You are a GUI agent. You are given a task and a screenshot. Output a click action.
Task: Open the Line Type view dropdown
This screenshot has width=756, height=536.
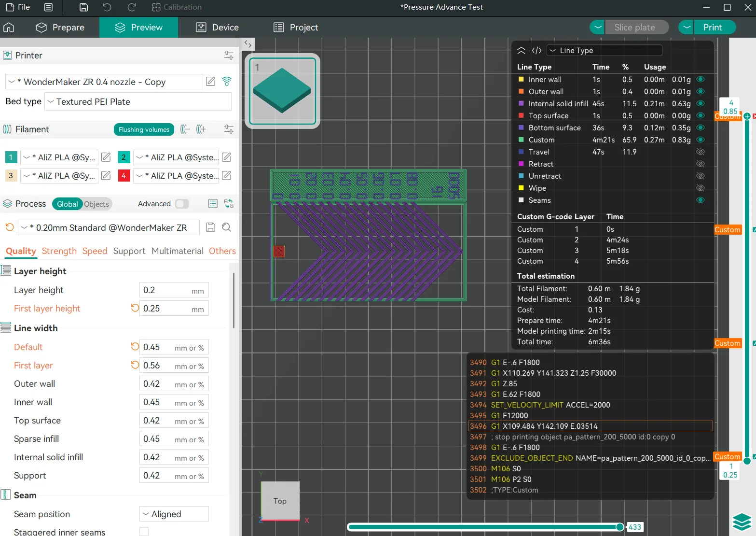pyautogui.click(x=604, y=51)
